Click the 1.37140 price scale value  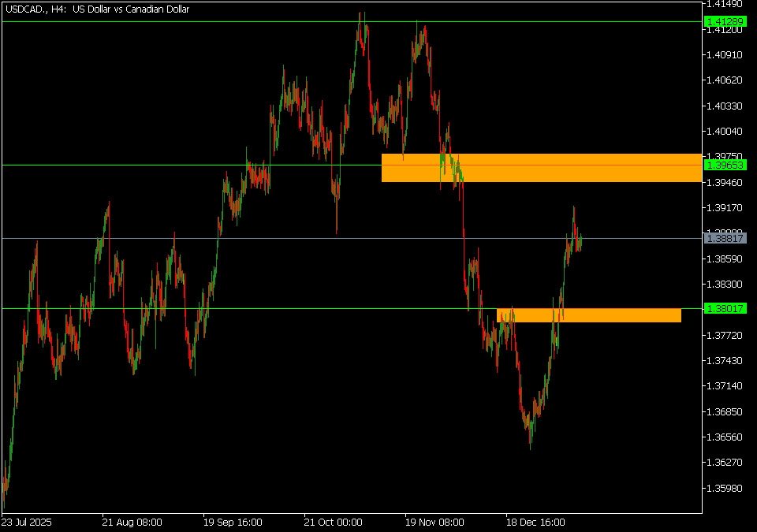[726, 386]
